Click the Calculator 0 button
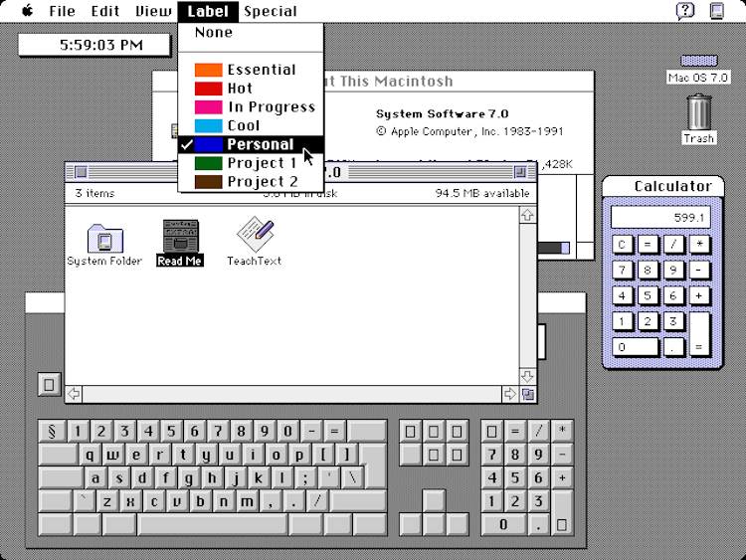This screenshot has width=746, height=560. click(635, 347)
